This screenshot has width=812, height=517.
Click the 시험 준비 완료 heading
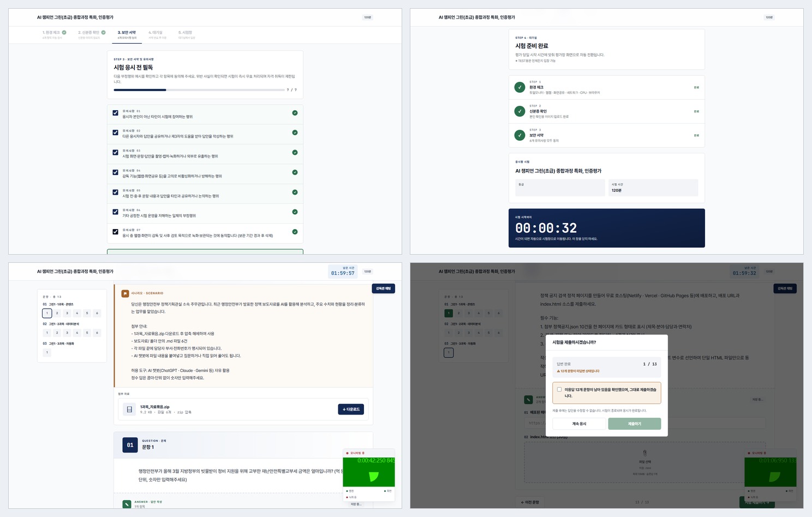(x=532, y=46)
